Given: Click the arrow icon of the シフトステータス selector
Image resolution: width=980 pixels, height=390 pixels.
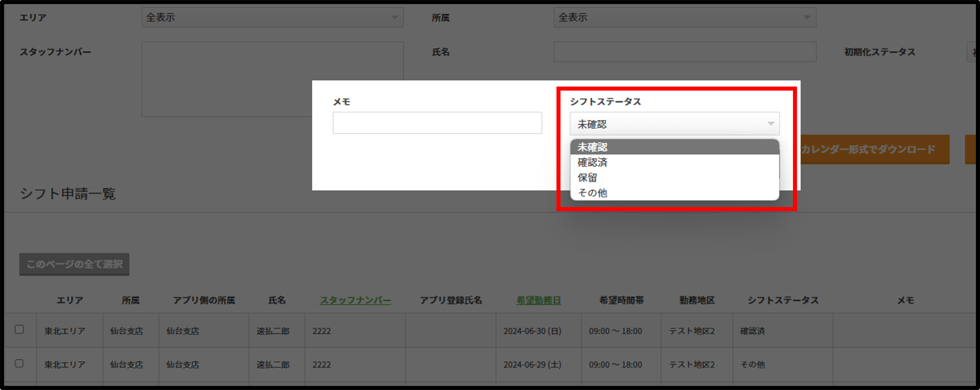Looking at the screenshot, I should point(771,123).
